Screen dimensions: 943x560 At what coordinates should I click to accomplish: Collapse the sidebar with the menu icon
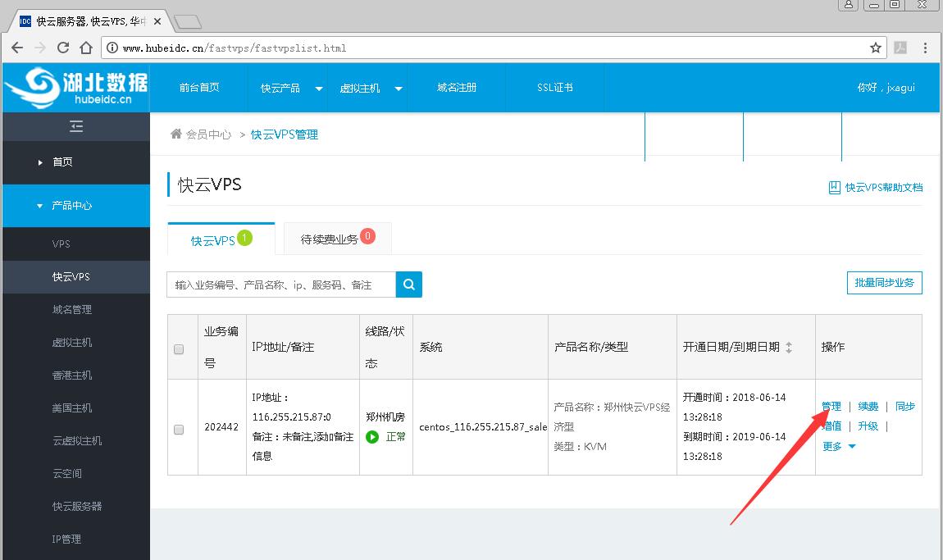(76, 126)
